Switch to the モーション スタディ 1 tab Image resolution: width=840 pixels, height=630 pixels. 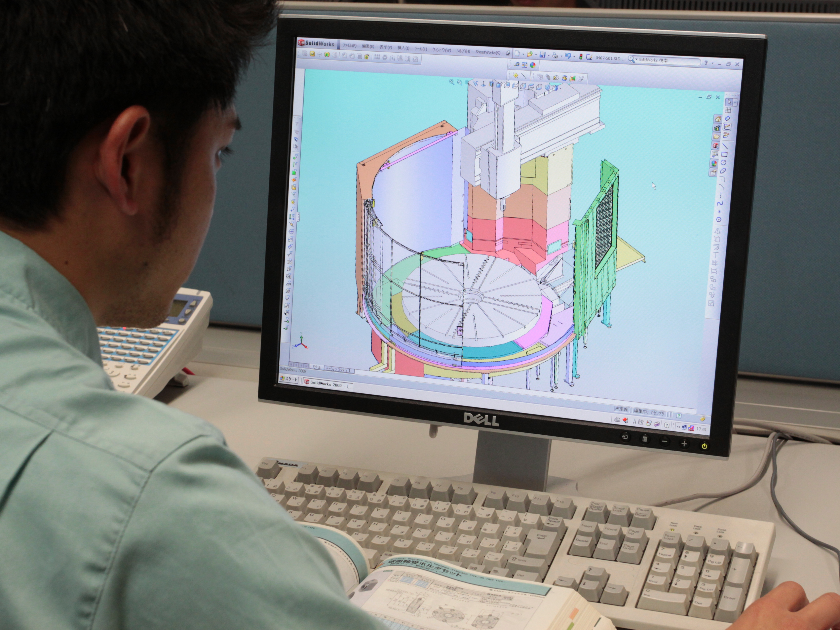point(339,370)
